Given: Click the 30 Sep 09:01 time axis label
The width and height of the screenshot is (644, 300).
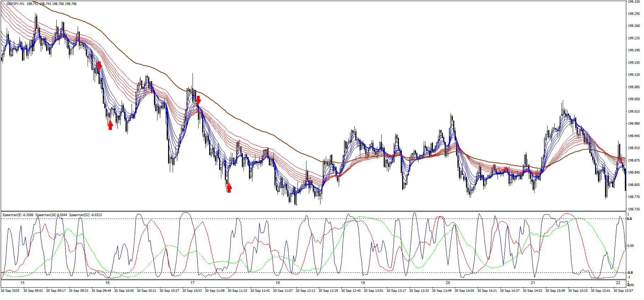Looking at the screenshot, I should click(33, 291).
